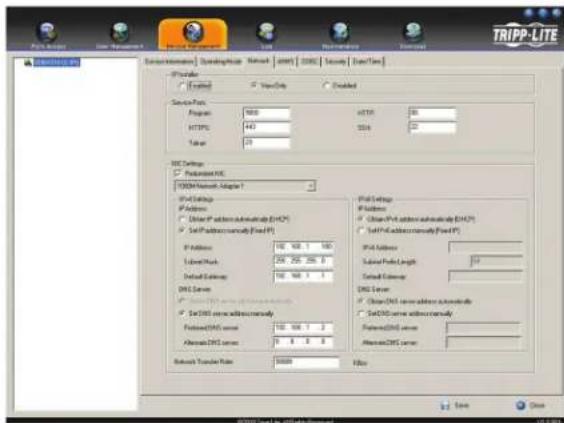Click the IPv6 Preferred DNS server field
Viewport: 564px width, 423px height.
484,328
